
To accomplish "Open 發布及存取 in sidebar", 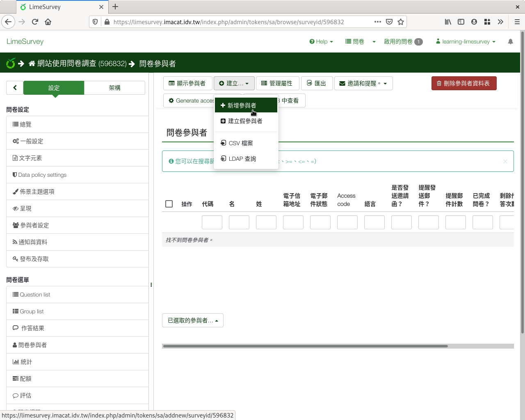I will [78, 259].
